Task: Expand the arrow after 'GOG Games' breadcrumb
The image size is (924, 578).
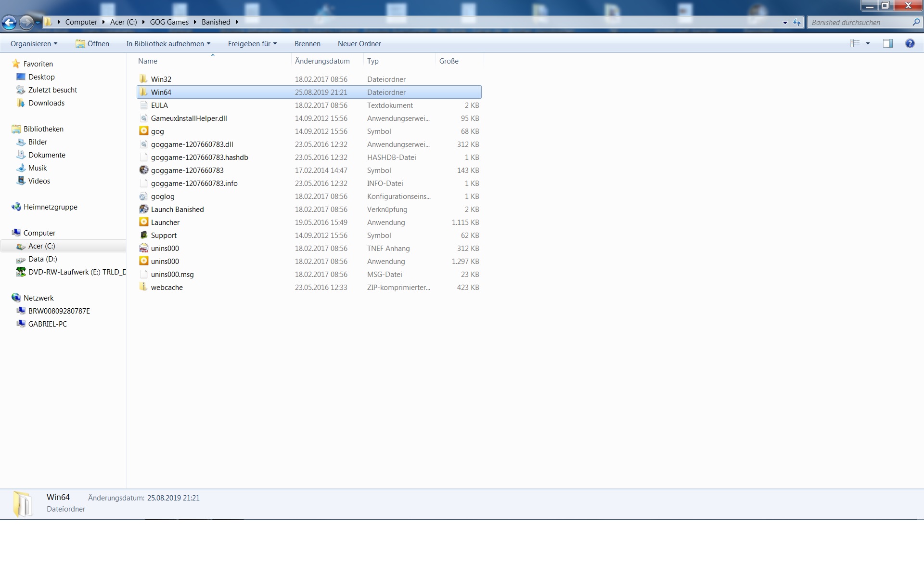Action: click(x=195, y=22)
